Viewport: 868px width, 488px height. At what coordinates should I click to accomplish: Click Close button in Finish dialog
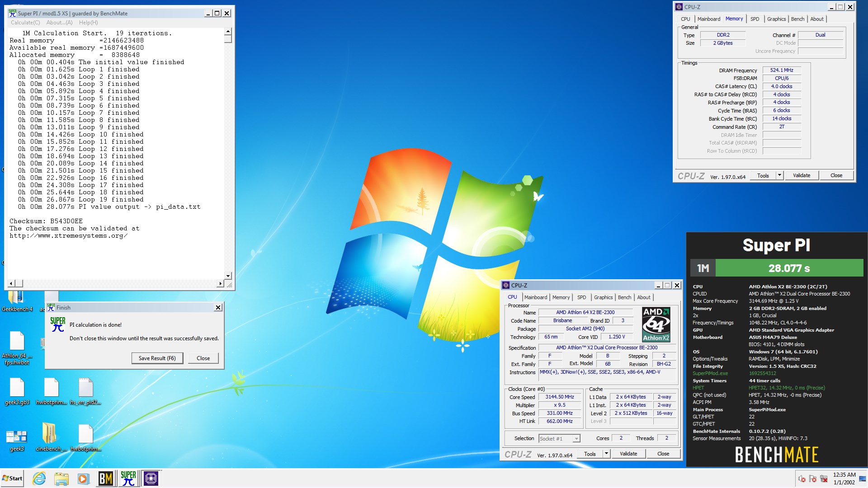pos(203,358)
